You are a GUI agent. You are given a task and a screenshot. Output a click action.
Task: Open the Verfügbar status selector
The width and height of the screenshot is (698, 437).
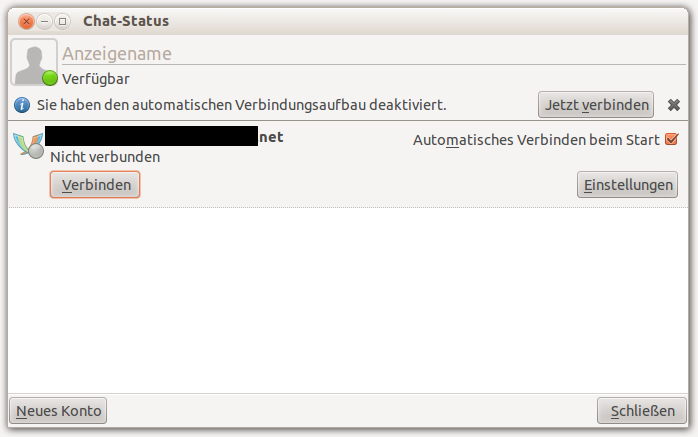pyautogui.click(x=96, y=78)
